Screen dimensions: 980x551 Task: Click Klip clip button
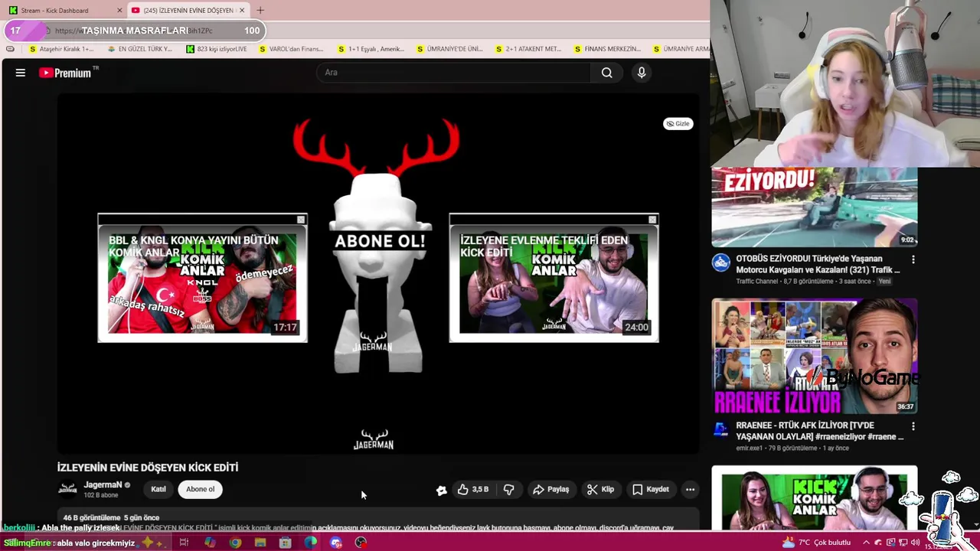pyautogui.click(x=600, y=489)
